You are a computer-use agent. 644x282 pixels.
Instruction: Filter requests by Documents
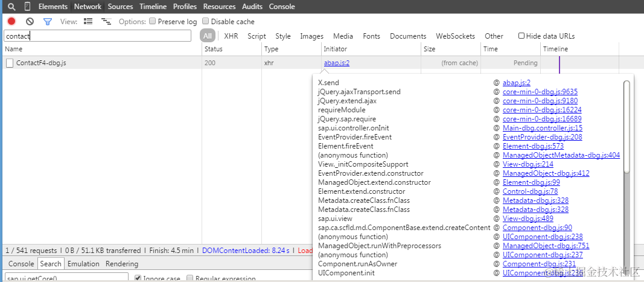tap(408, 36)
